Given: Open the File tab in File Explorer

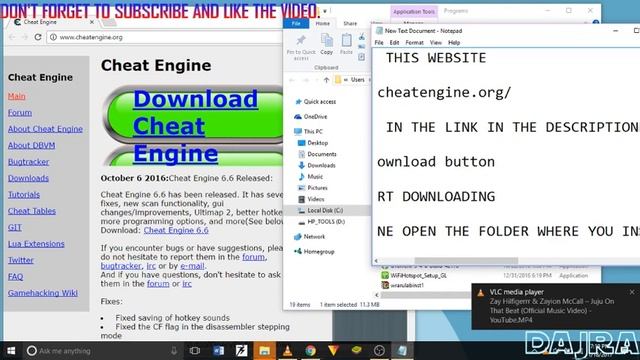Looking at the screenshot, I should [x=296, y=23].
